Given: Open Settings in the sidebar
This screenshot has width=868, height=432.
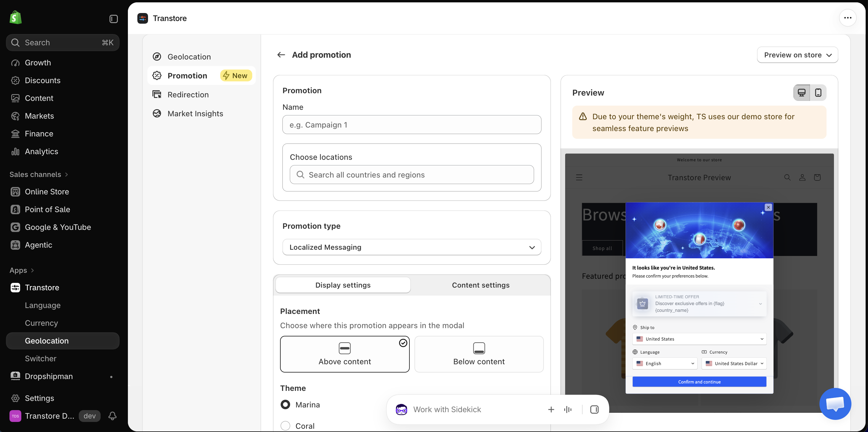Looking at the screenshot, I should 63,398.
